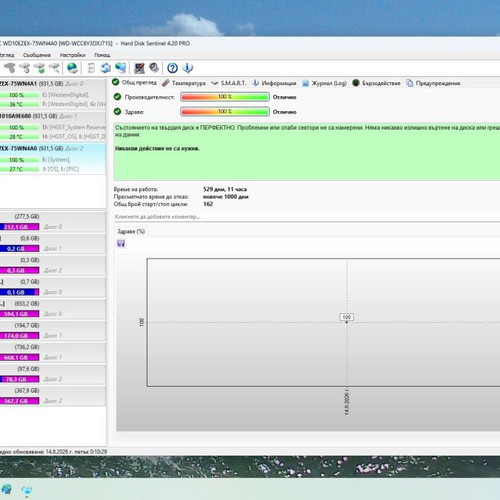Switch to the Бързодействие tab
The image size is (500, 500).
coord(376,83)
